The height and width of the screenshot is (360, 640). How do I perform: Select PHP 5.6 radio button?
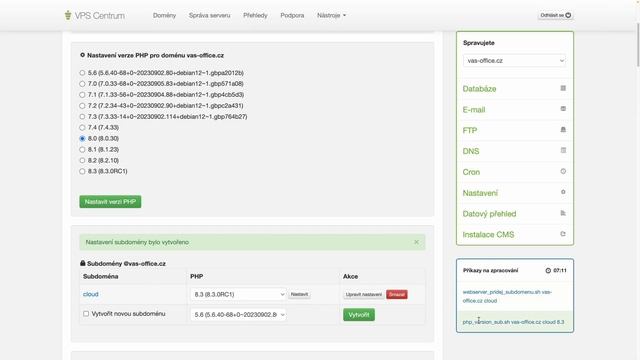click(x=82, y=73)
